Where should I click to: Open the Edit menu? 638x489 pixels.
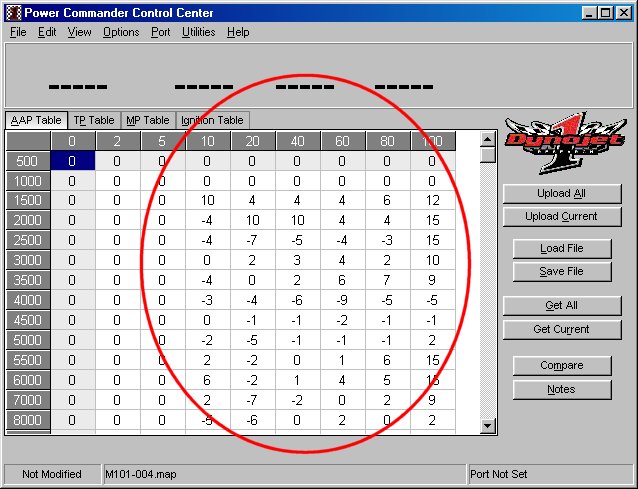(47, 32)
